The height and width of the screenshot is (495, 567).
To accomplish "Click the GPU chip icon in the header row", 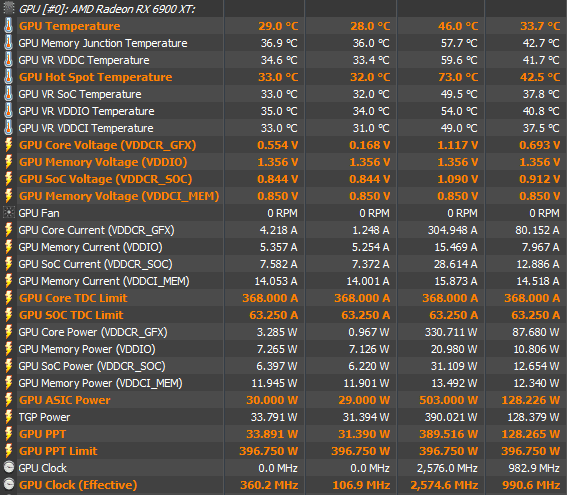I will pos(8,8).
